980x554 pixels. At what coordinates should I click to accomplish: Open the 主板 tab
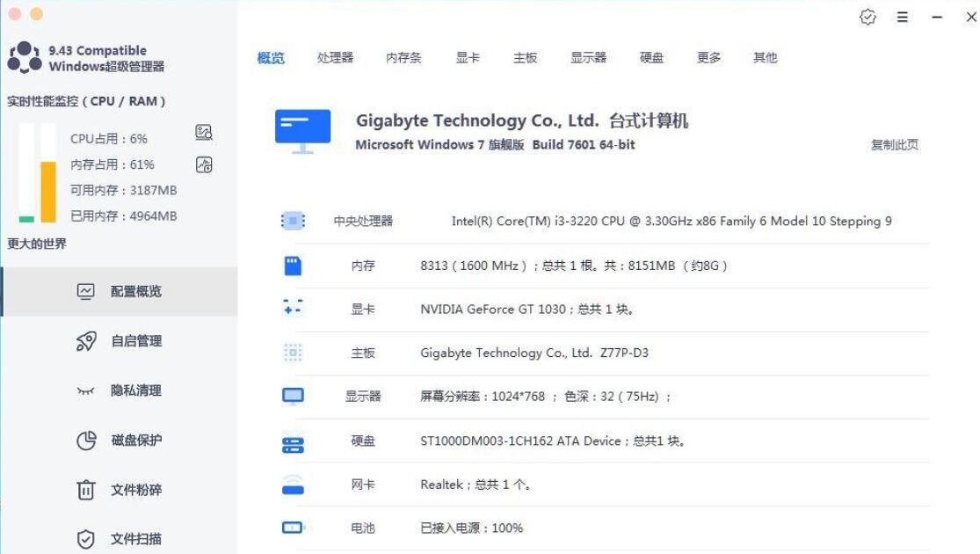pyautogui.click(x=525, y=58)
